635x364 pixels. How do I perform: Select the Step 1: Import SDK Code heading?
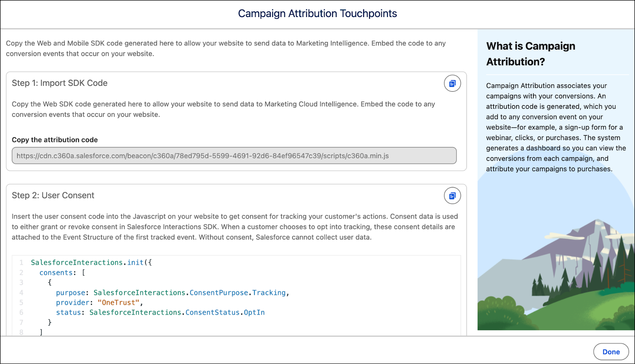[60, 83]
